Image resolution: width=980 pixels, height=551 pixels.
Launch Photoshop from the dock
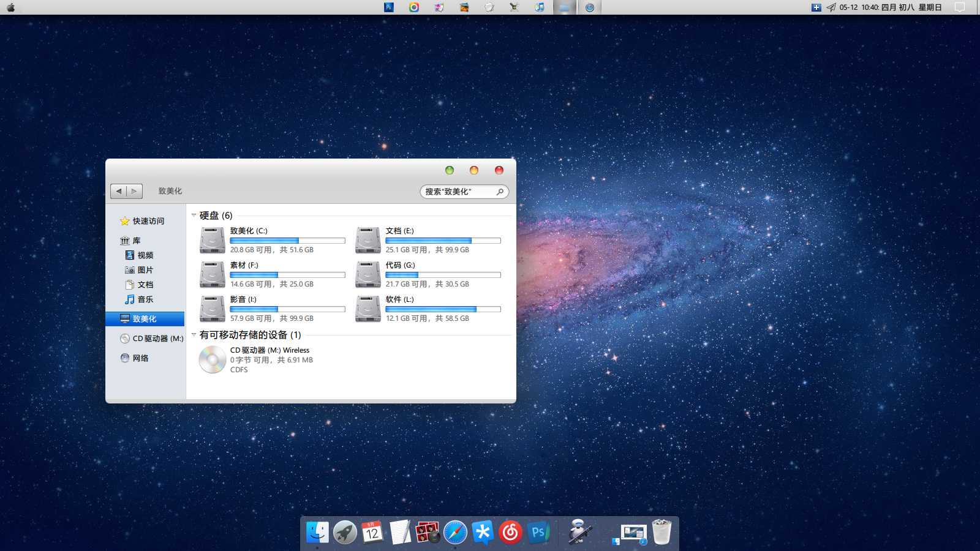(538, 532)
